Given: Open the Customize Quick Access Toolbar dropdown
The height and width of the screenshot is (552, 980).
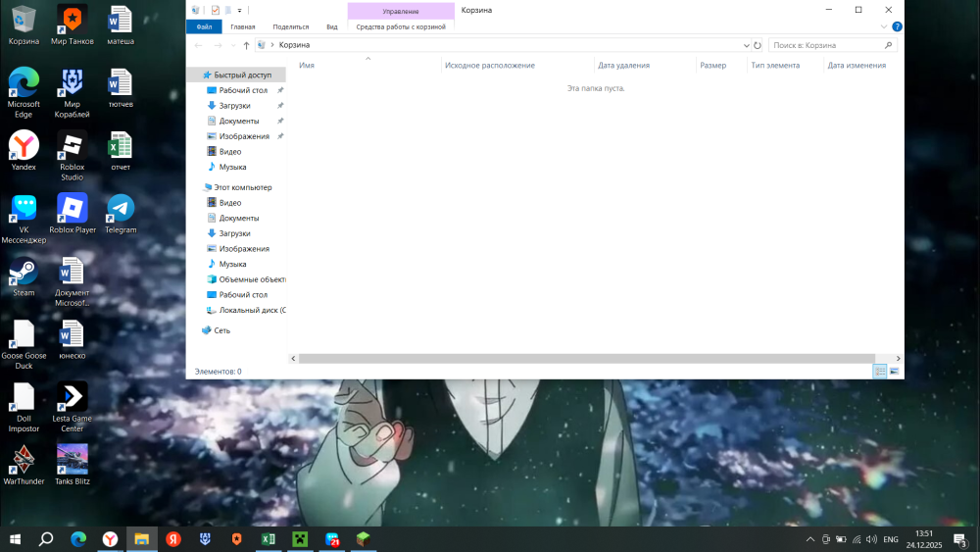Looking at the screenshot, I should 239,10.
